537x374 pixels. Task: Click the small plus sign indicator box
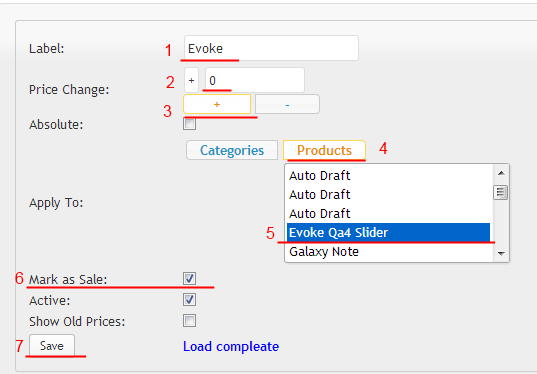point(191,80)
